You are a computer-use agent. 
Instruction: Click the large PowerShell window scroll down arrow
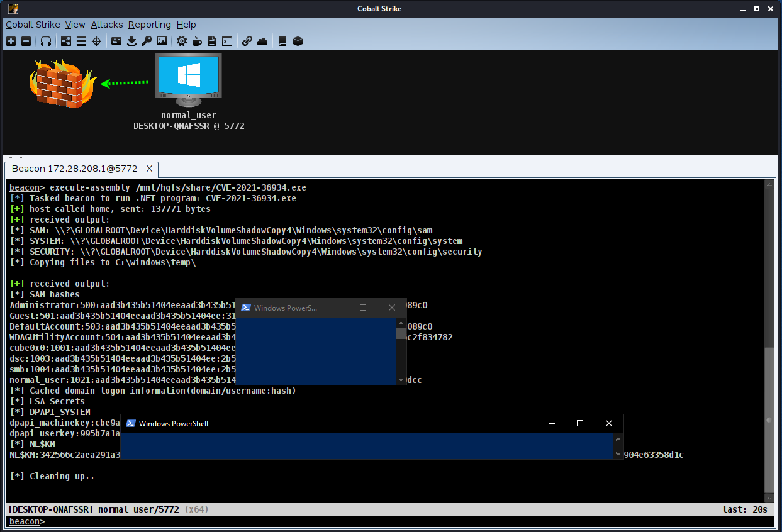[x=618, y=454]
